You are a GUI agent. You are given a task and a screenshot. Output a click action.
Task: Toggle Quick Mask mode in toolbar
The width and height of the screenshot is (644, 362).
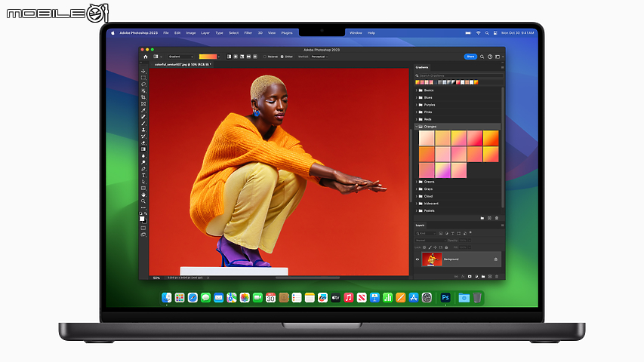pos(143,228)
